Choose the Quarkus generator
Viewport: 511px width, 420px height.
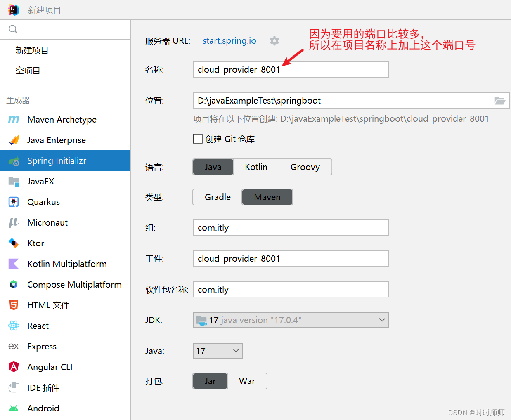pos(65,202)
